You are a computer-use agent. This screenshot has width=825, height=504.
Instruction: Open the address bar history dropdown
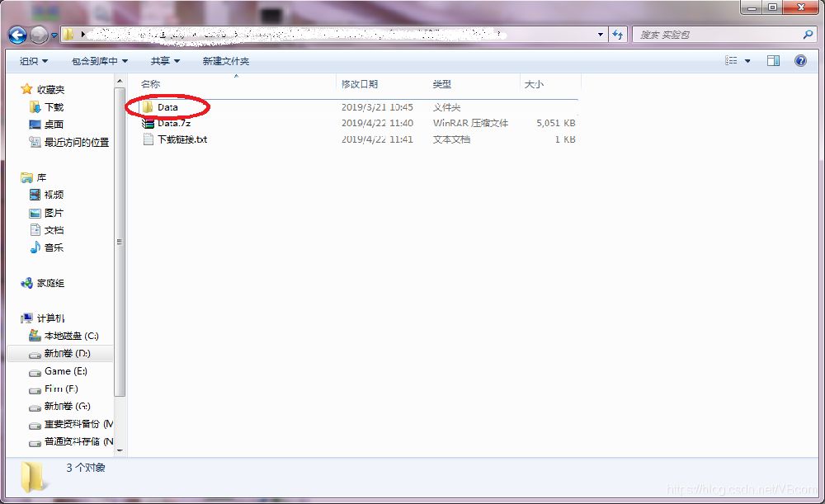click(x=601, y=35)
